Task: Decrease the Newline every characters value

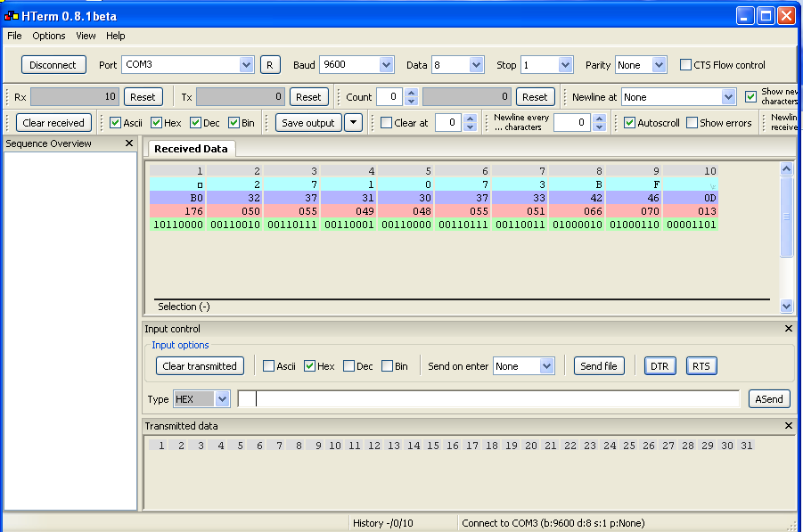Action: pyautogui.click(x=599, y=127)
